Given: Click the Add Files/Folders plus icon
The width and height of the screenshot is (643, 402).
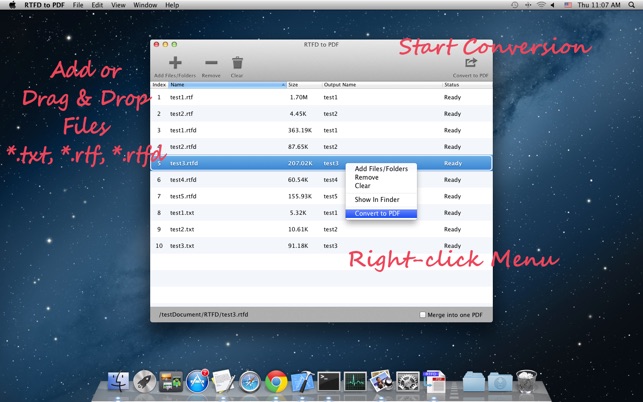Looking at the screenshot, I should coord(175,63).
